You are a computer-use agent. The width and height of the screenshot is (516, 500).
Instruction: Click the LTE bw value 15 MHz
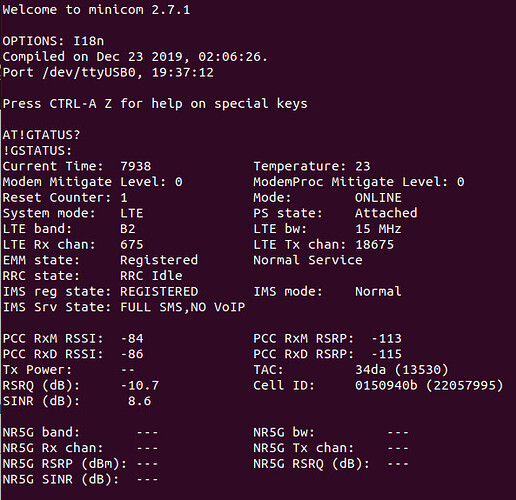click(378, 229)
